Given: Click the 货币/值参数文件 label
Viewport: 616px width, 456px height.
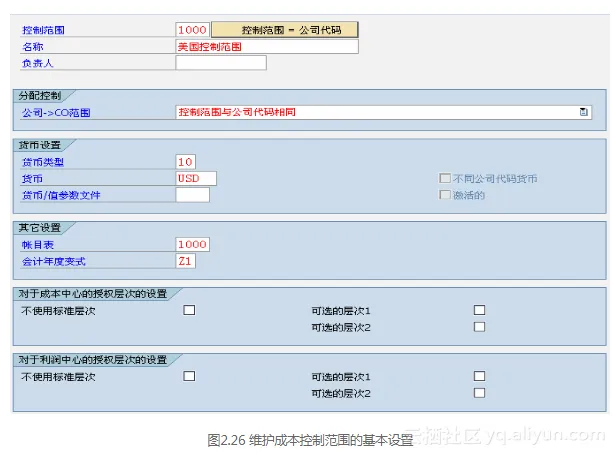Looking at the screenshot, I should point(61,195).
